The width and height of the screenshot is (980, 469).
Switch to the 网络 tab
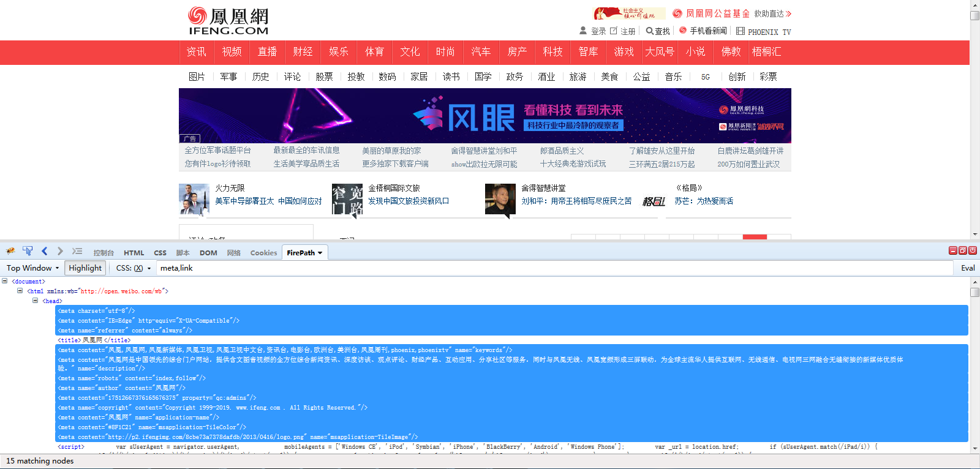coord(234,253)
